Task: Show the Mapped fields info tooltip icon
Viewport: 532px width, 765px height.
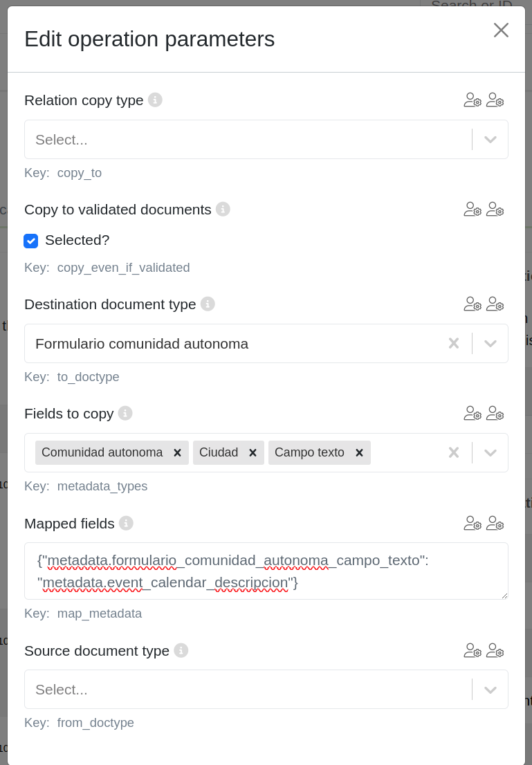Action: (x=126, y=523)
